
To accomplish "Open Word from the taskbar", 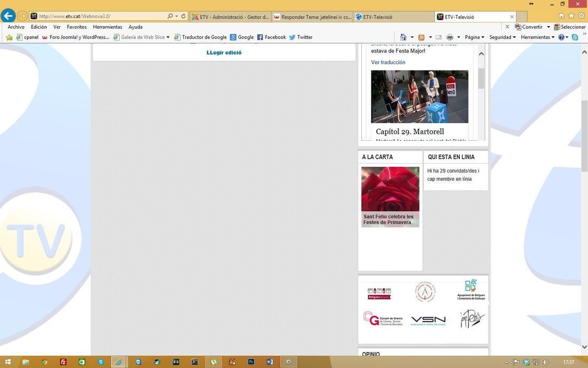I will pyautogui.click(x=269, y=362).
